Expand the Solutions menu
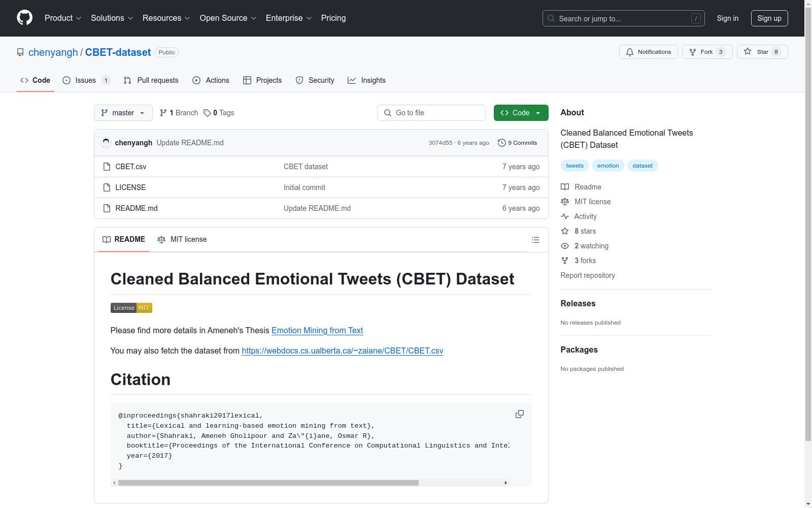The width and height of the screenshot is (812, 508). [x=112, y=18]
